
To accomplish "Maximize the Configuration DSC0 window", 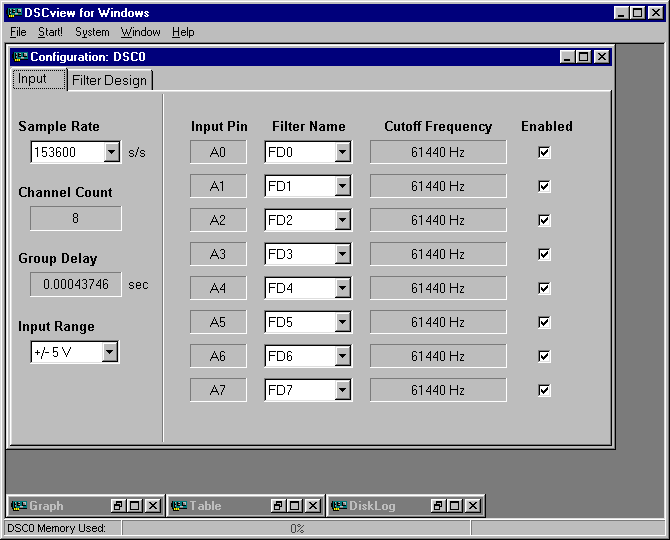I will 584,57.
